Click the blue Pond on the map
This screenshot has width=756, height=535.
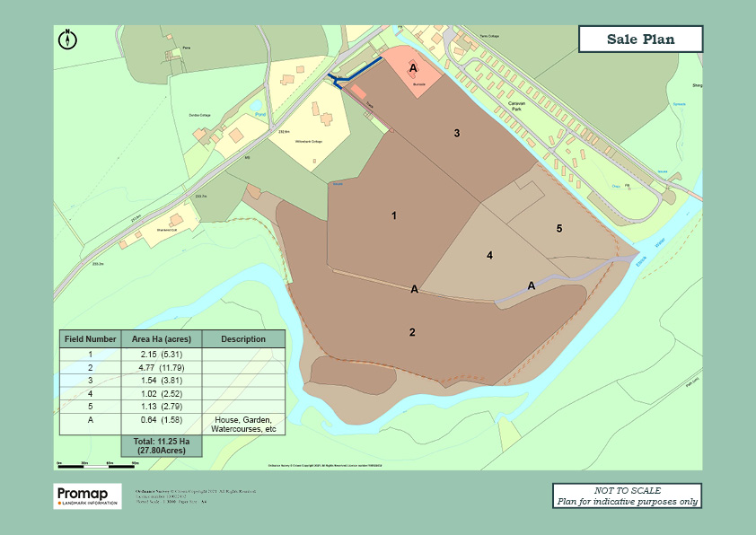(260, 114)
